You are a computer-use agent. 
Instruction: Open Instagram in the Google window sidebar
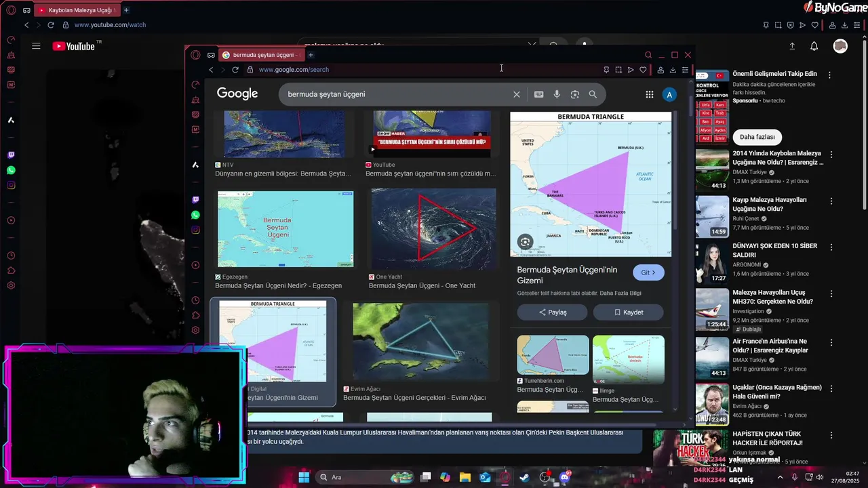(x=195, y=230)
